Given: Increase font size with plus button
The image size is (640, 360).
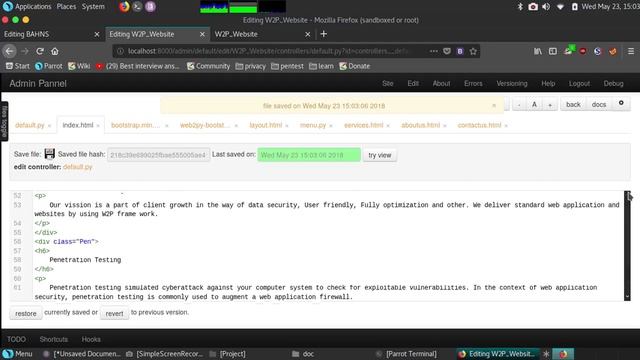Looking at the screenshot, I should [550, 105].
